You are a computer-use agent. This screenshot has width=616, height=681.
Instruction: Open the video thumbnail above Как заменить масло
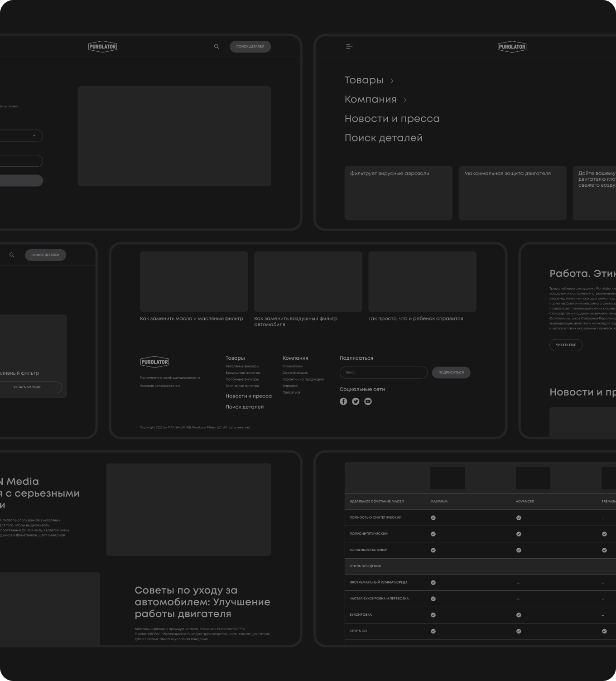(194, 281)
